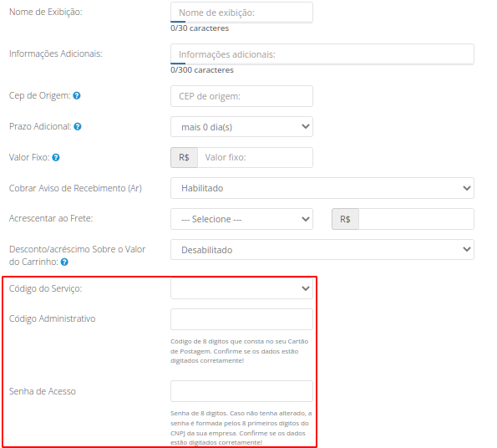
Task: Click the Nome de exibição input field
Action: (x=241, y=13)
